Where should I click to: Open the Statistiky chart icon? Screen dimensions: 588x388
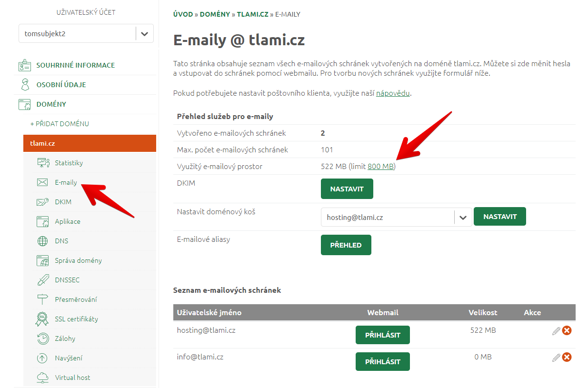coord(43,163)
